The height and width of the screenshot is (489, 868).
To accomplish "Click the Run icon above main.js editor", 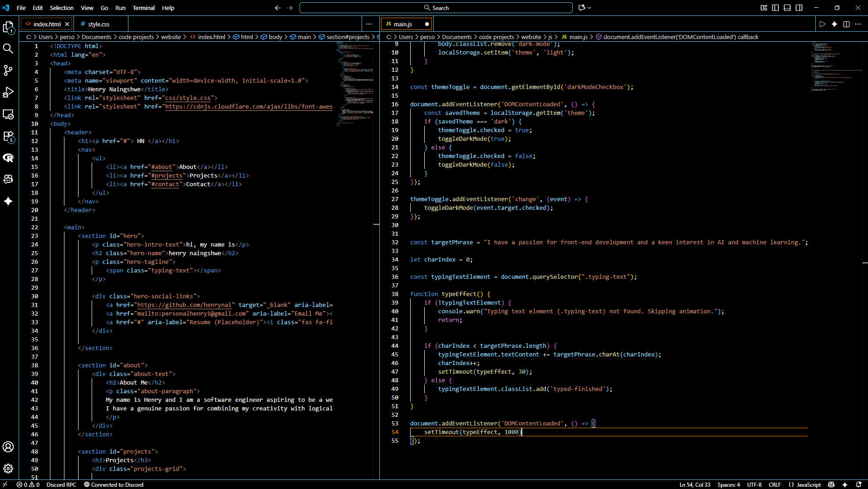I will [x=822, y=24].
